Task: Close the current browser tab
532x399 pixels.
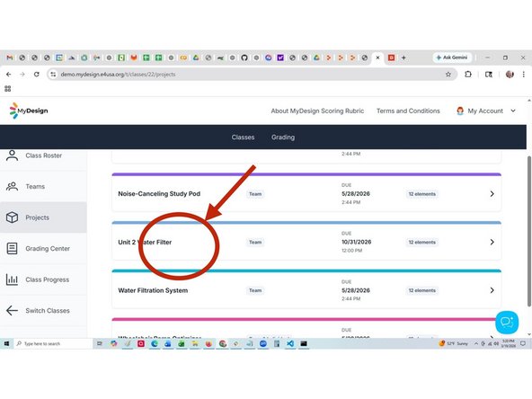Action: coord(377,58)
